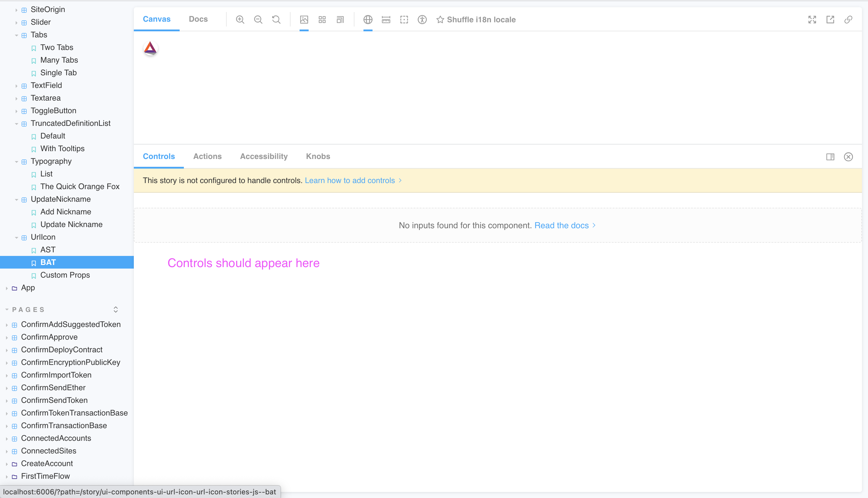Toggle outlines on the story
This screenshot has height=498, width=868.
(404, 20)
